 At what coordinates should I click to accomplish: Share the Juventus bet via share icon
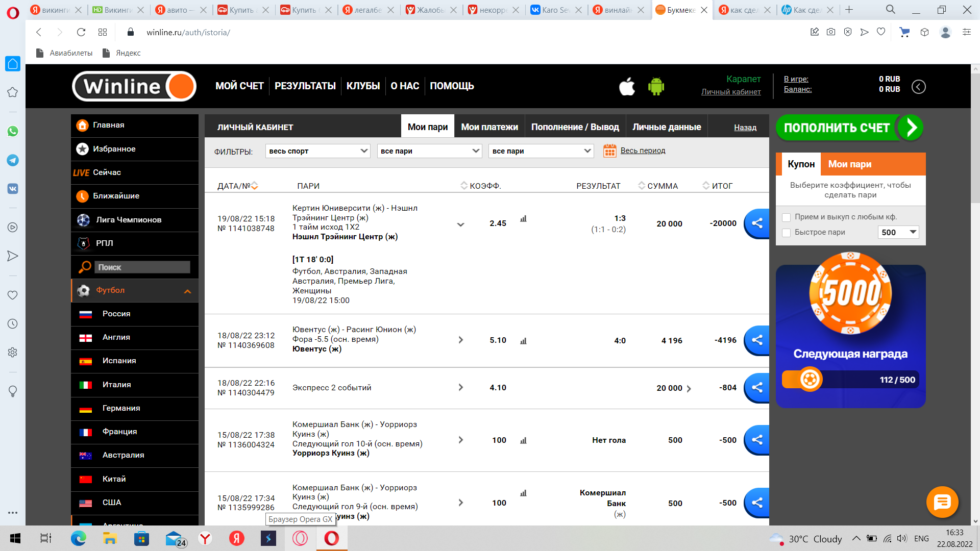click(757, 340)
